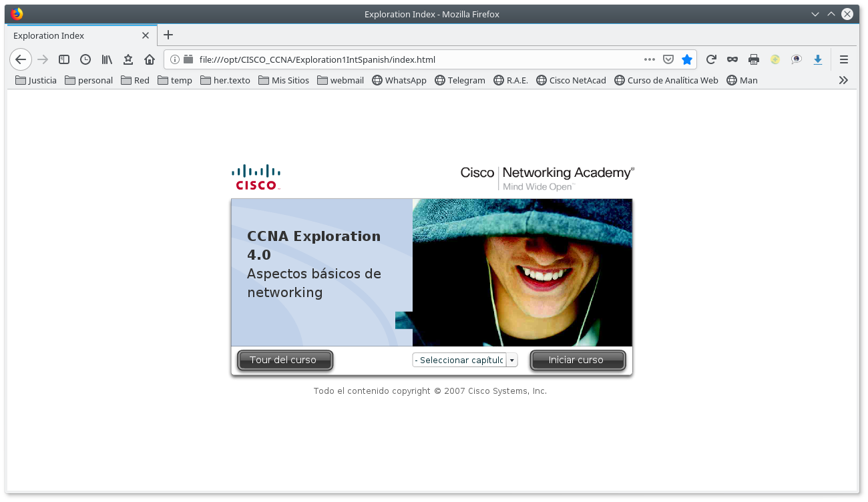Click the Tour del curso button

click(285, 360)
